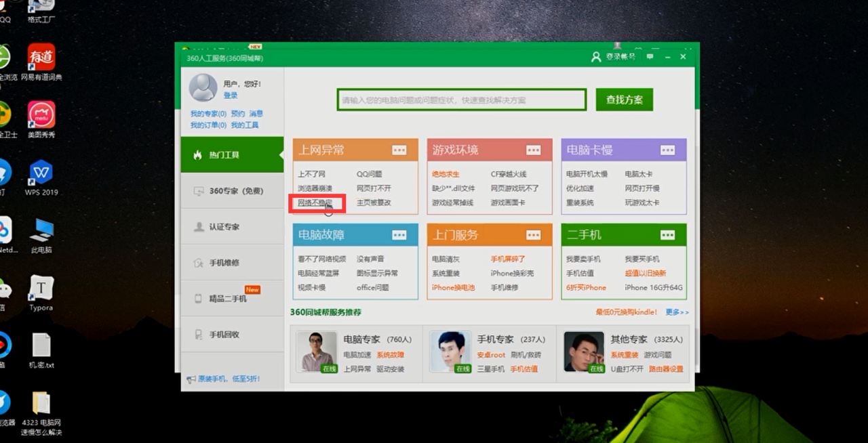
Task: Select the 手机维修 sidebar tab
Action: (232, 263)
